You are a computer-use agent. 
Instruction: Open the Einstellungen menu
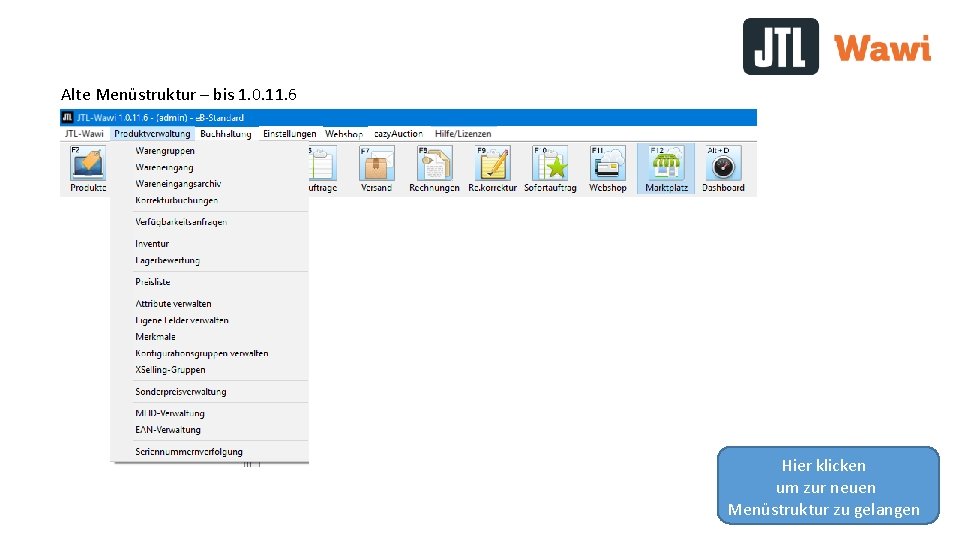290,133
